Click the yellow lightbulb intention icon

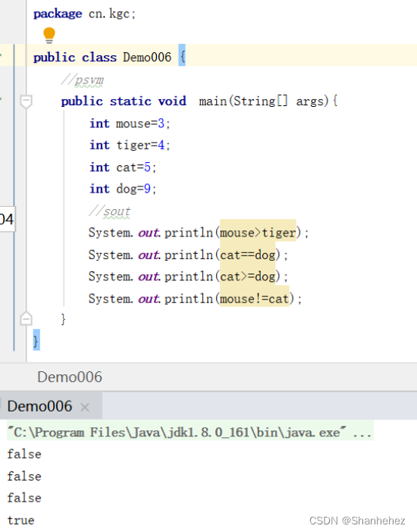(49, 36)
